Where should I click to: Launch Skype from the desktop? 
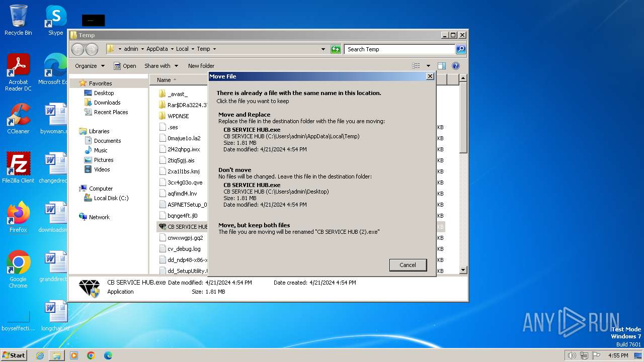point(55,20)
